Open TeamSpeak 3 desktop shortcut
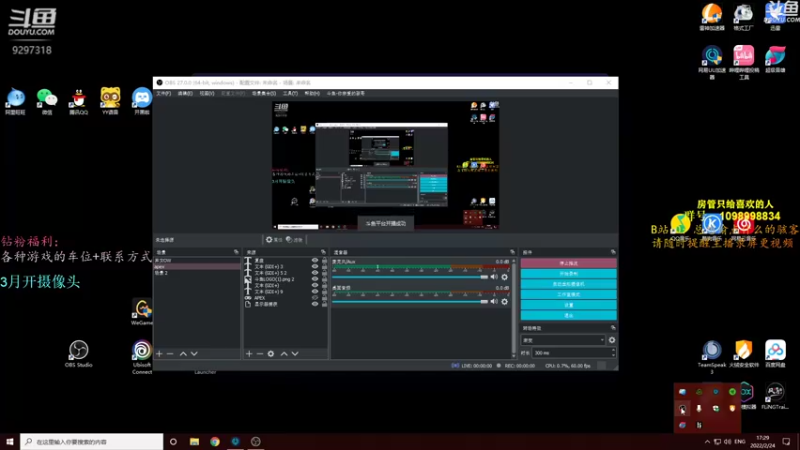The height and width of the screenshot is (450, 800). click(712, 357)
